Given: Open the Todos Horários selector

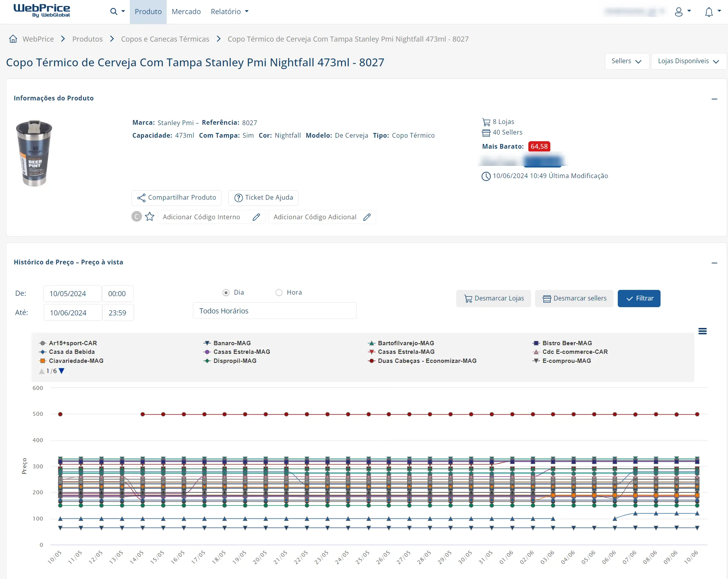Looking at the screenshot, I should point(275,311).
